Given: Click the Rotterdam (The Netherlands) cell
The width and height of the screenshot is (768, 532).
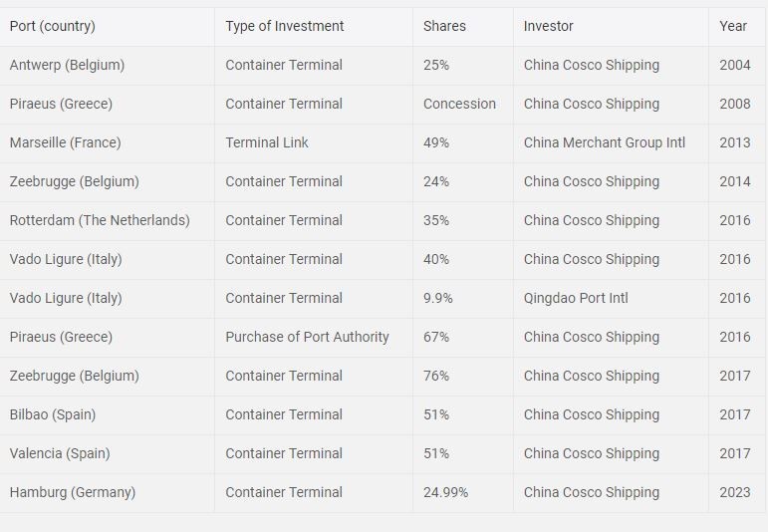Looking at the screenshot, I should pos(100,220).
